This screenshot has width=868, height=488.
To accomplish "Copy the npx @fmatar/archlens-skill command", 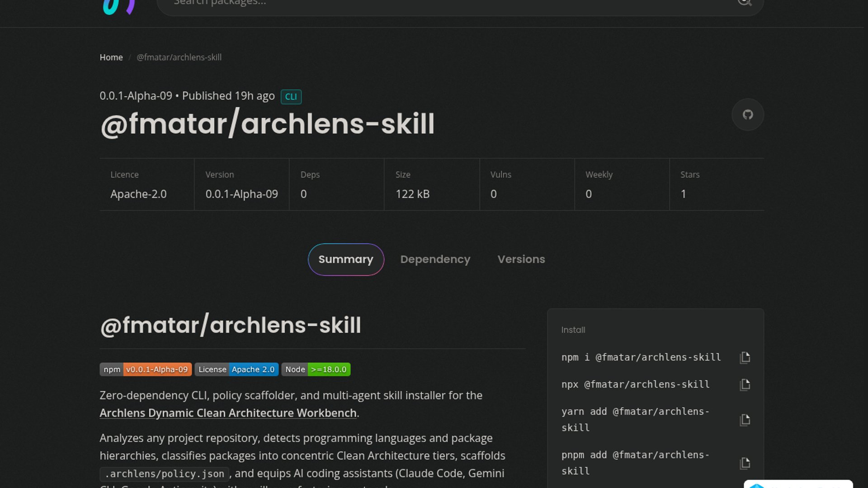I will point(745,385).
